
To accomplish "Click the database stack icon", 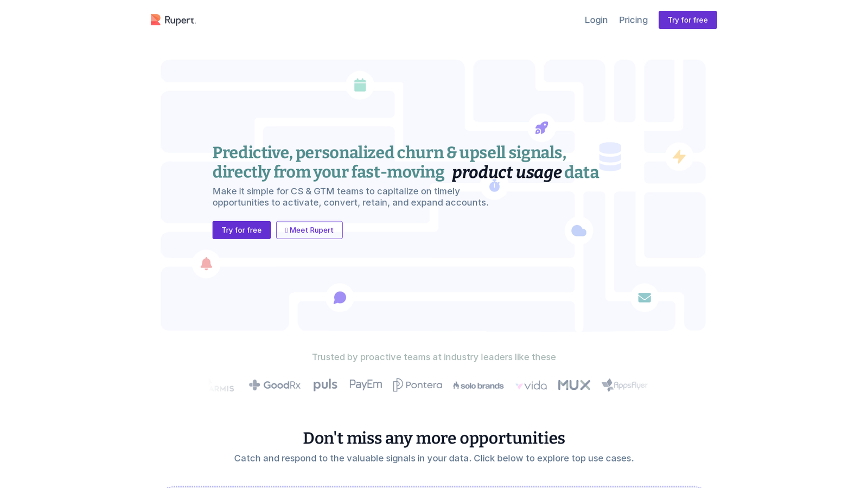I will coord(610,157).
